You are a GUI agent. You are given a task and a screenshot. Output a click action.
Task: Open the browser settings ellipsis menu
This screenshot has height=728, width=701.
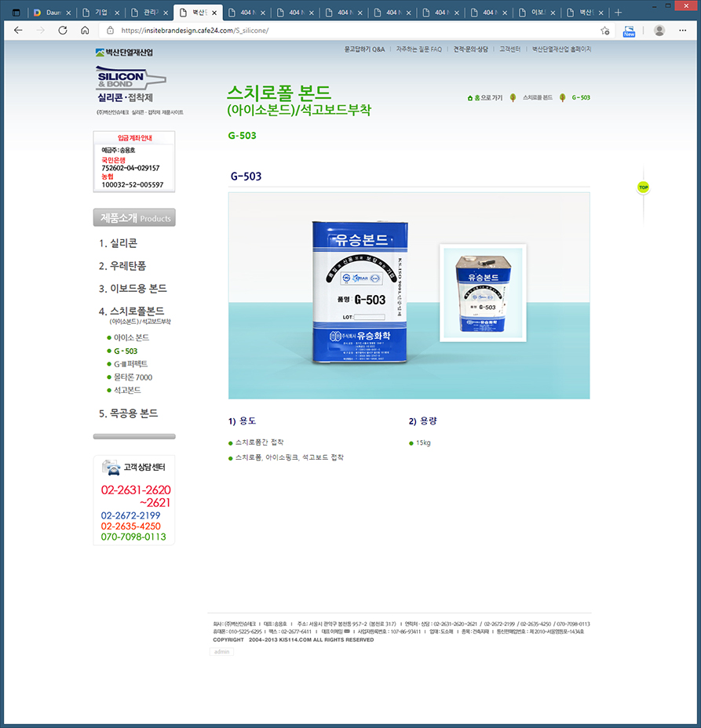tap(684, 31)
